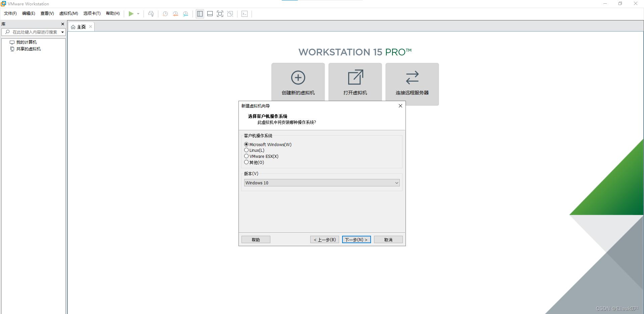The height and width of the screenshot is (314, 644).
Task: Click the Unity mode icon
Action: pyautogui.click(x=230, y=14)
